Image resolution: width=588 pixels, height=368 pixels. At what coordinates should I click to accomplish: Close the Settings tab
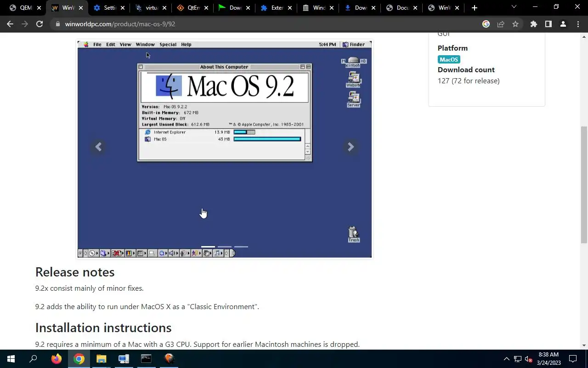pyautogui.click(x=123, y=8)
